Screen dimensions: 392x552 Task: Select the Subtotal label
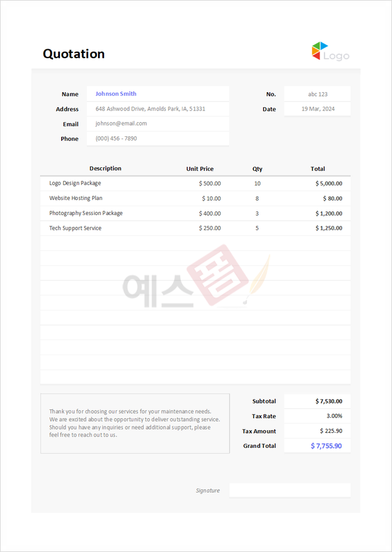pyautogui.click(x=264, y=401)
